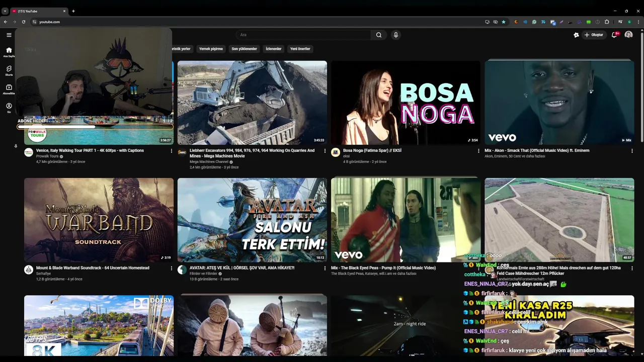Image resolution: width=644 pixels, height=362 pixels.
Task: Go to Ana Sayfa in the sidebar
Action: click(9, 52)
